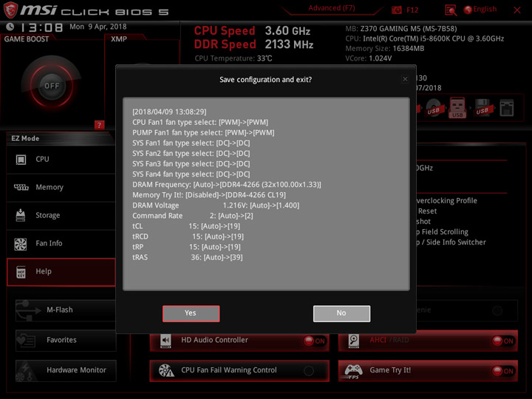Viewport: 532px width, 399px height.
Task: Click the AHCI hard disk icon
Action: 353,341
